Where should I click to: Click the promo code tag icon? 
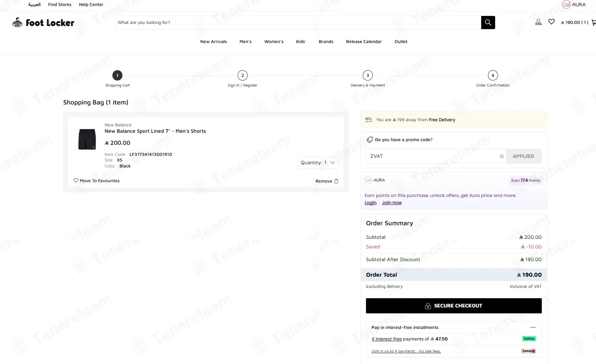370,140
